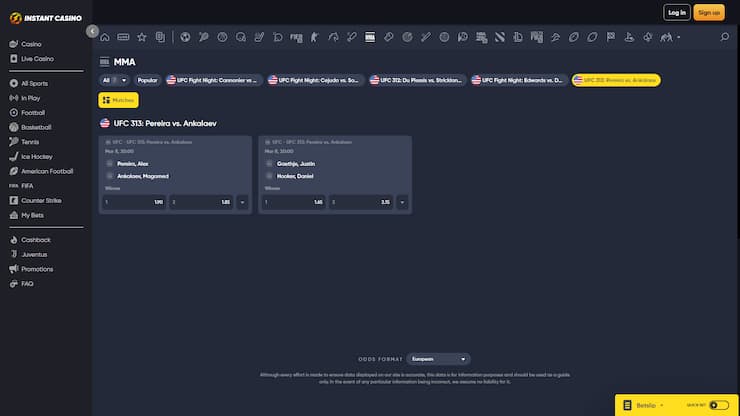Bet on Gaethje, Justin at odds 1.46
This screenshot has height=416, width=740.
[293, 202]
